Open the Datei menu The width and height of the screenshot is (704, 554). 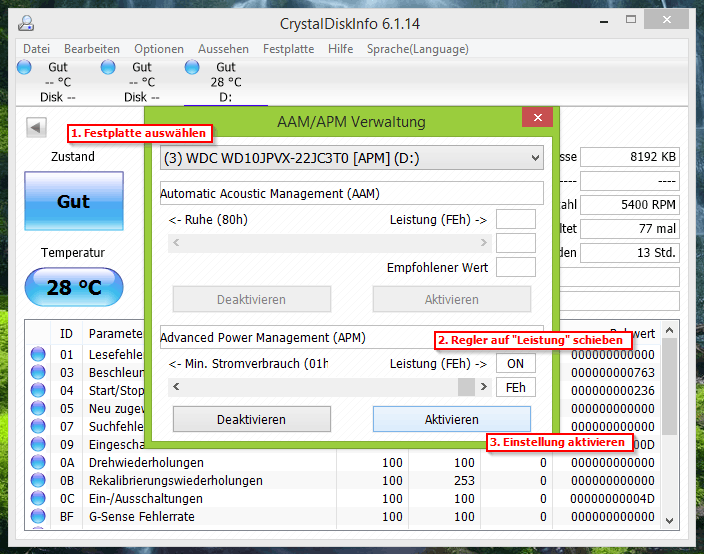pyautogui.click(x=36, y=49)
